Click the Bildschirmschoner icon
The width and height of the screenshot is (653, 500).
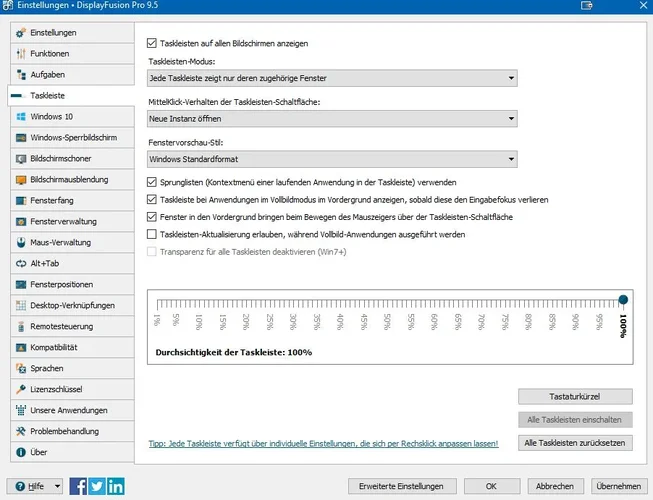(21, 159)
